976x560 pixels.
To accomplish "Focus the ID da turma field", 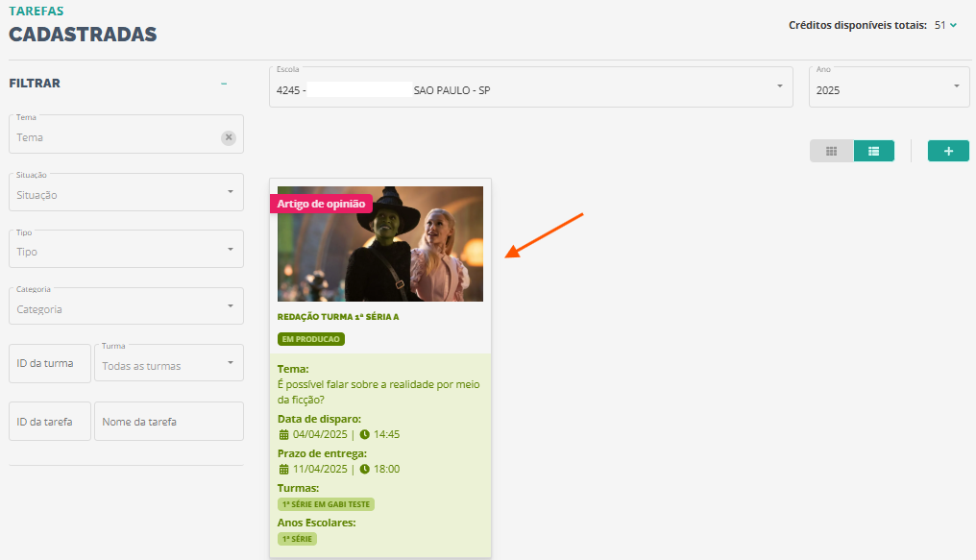I will 50,363.
